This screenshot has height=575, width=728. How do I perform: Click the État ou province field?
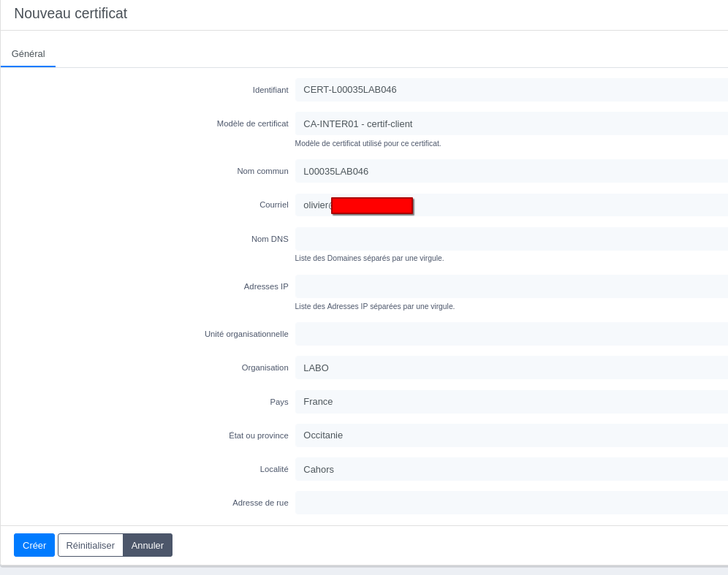(511, 435)
